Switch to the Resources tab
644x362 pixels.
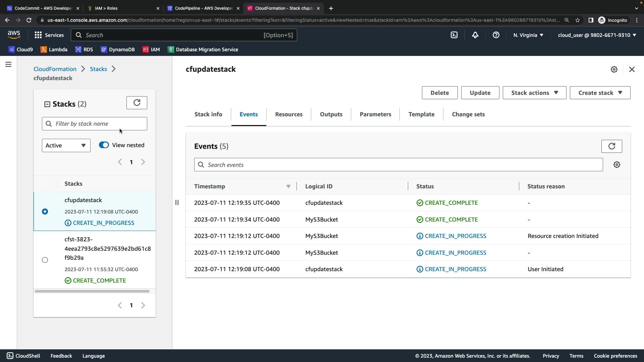pos(288,114)
